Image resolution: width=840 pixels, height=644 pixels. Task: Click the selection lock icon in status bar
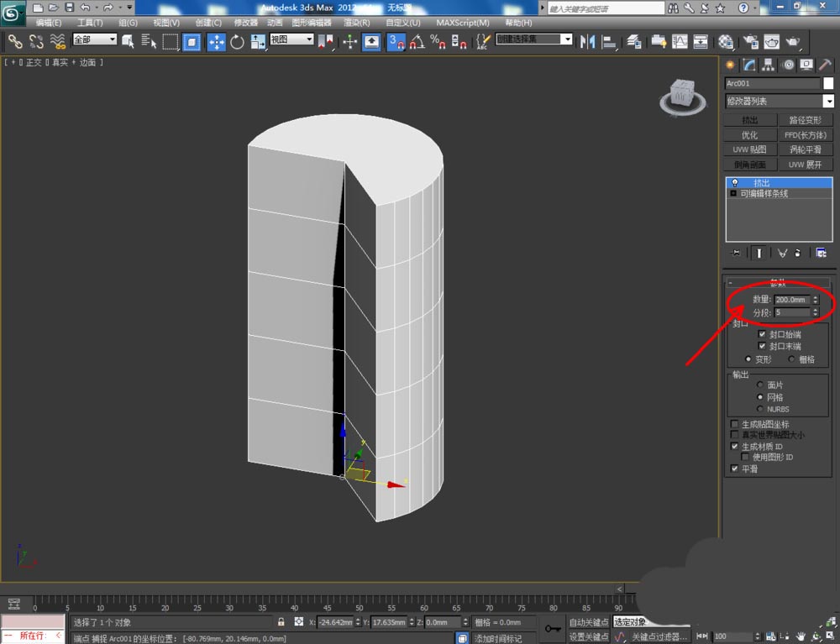click(x=281, y=622)
